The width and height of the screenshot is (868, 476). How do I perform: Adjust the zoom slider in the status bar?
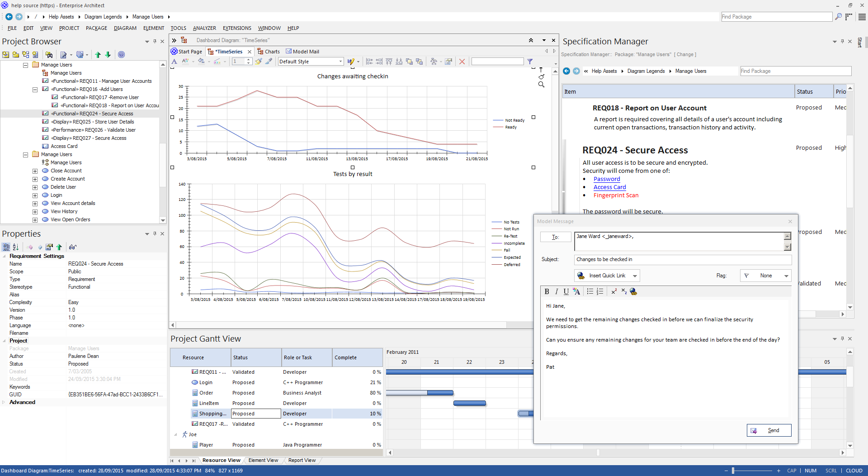pos(733,471)
